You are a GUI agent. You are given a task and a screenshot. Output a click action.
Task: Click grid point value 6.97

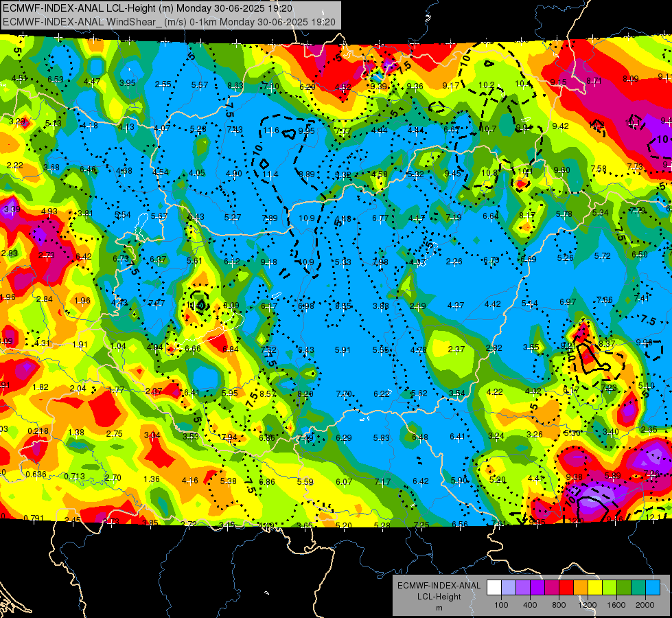[x=568, y=302]
